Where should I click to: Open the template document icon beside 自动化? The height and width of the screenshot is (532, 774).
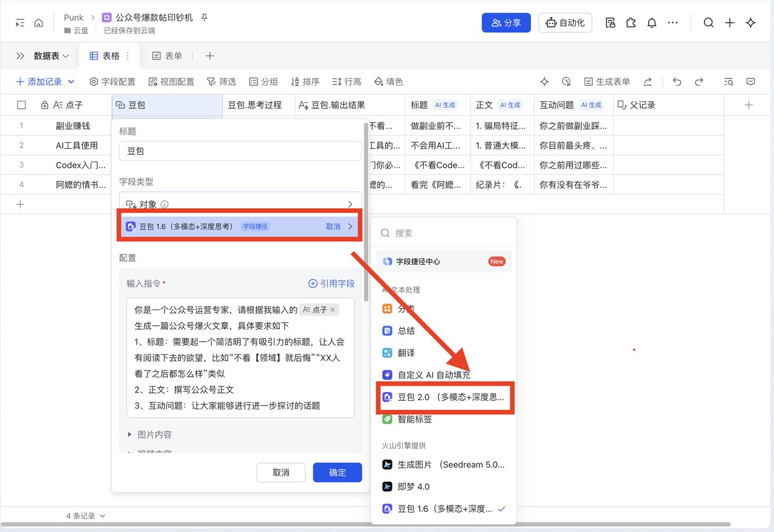tap(611, 23)
